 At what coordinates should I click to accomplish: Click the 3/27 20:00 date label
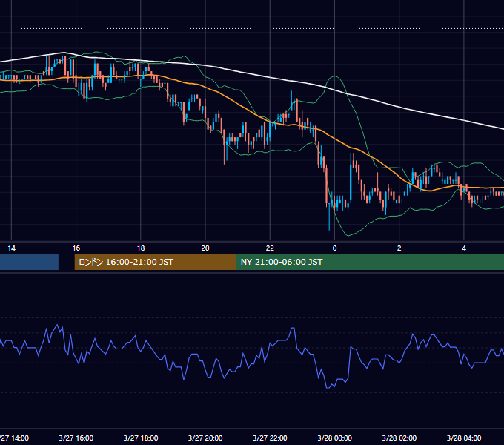coord(205,438)
